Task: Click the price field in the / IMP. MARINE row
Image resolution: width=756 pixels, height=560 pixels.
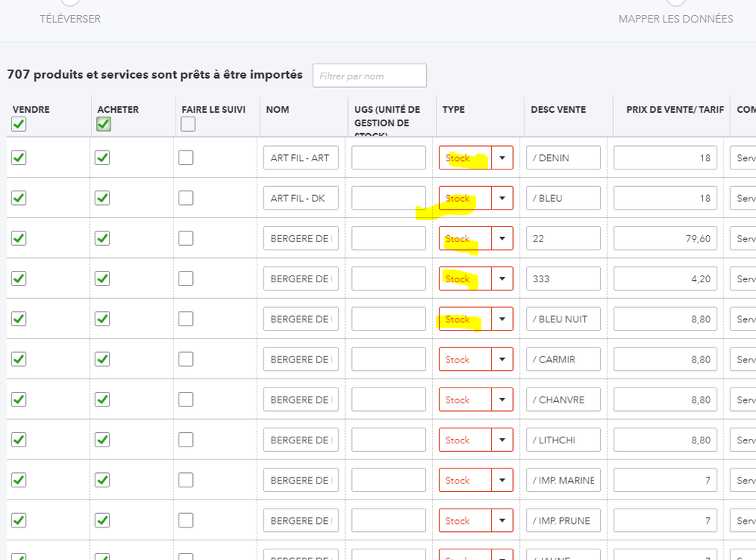Action: click(x=665, y=480)
